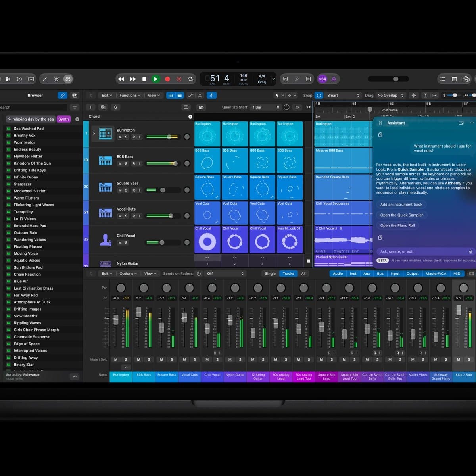Toggle the Count-in 1234 button
The width and height of the screenshot is (476, 476).
(x=322, y=79)
